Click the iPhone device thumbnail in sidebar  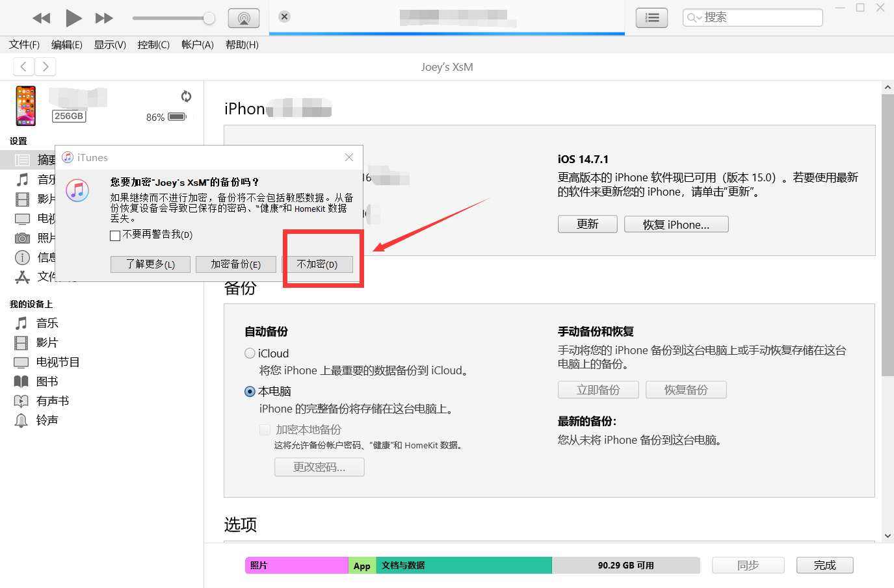[26, 106]
